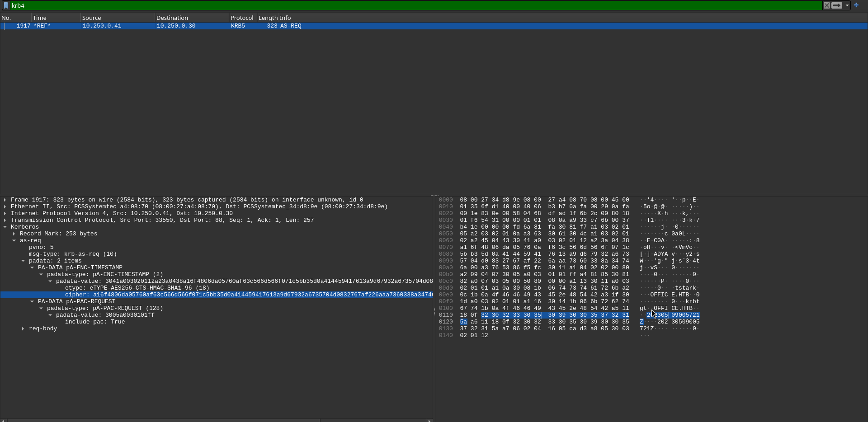Select msg-type: krb-as-req (10) field
Image resolution: width=868 pixels, height=422 pixels.
coord(73,254)
